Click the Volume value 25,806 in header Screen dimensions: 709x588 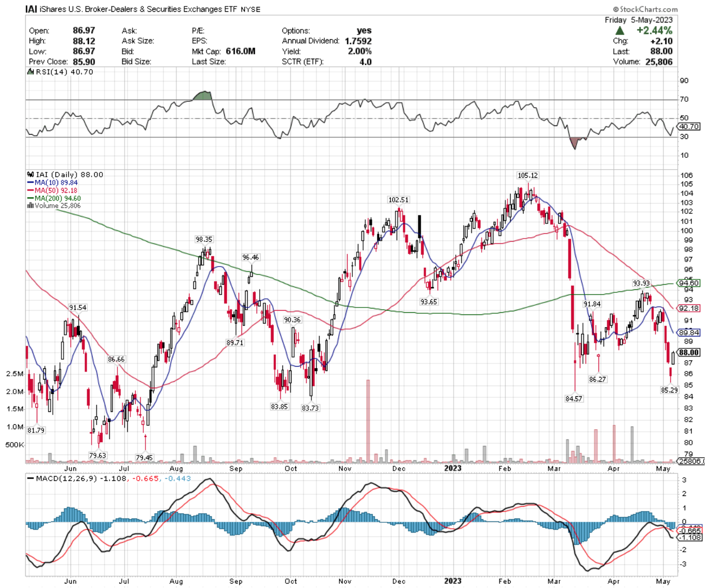tap(658, 61)
